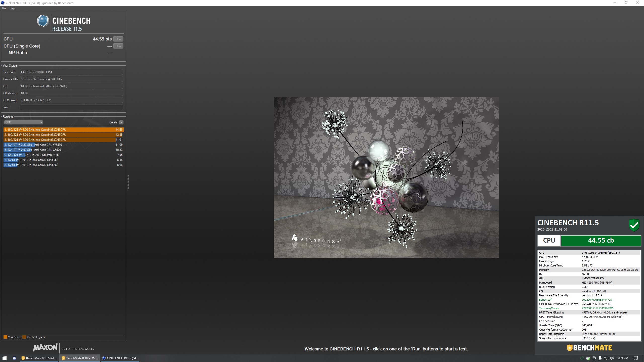Switch to BenchMate 0.10.5 (64 taskbar window
644x362 pixels.
tap(39, 358)
